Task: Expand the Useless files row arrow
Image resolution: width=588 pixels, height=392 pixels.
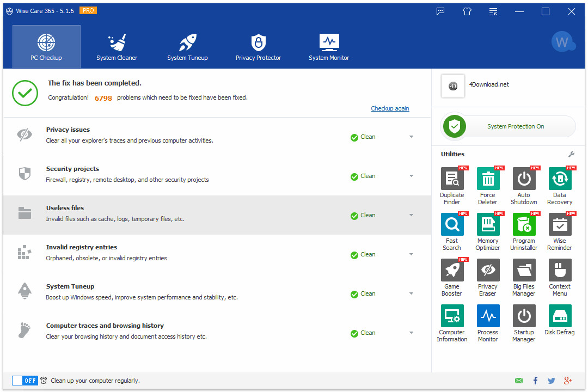Action: pyautogui.click(x=412, y=215)
